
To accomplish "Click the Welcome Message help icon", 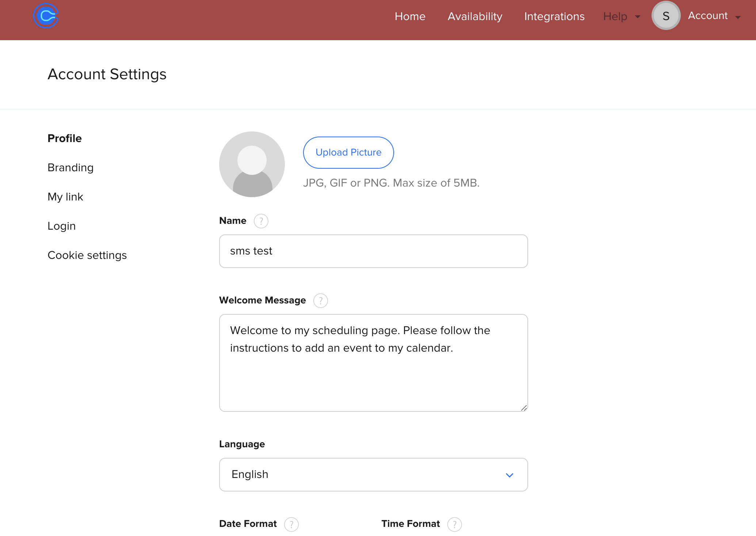I will (x=321, y=300).
